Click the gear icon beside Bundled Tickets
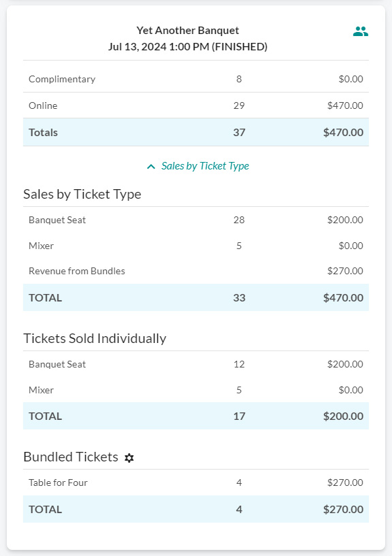 pos(129,458)
